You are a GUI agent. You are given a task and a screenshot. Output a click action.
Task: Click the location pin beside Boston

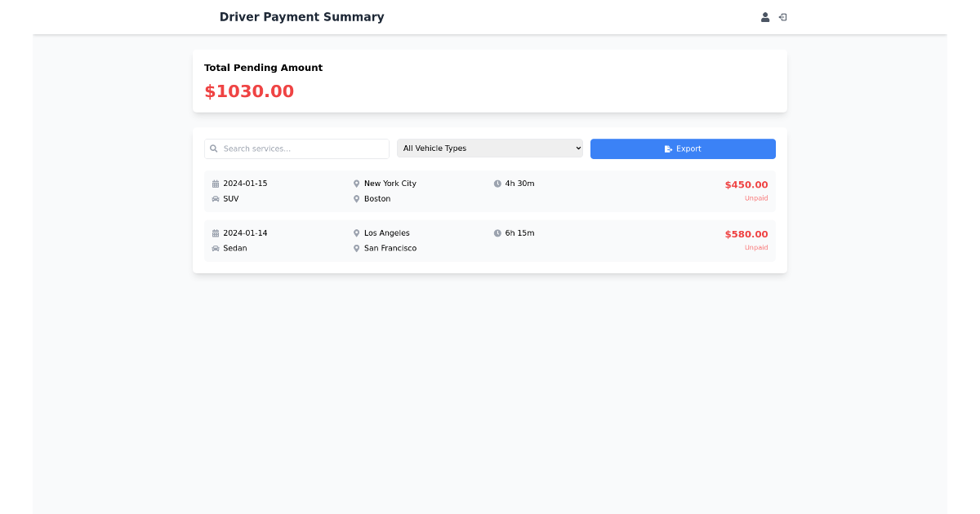pyautogui.click(x=356, y=198)
